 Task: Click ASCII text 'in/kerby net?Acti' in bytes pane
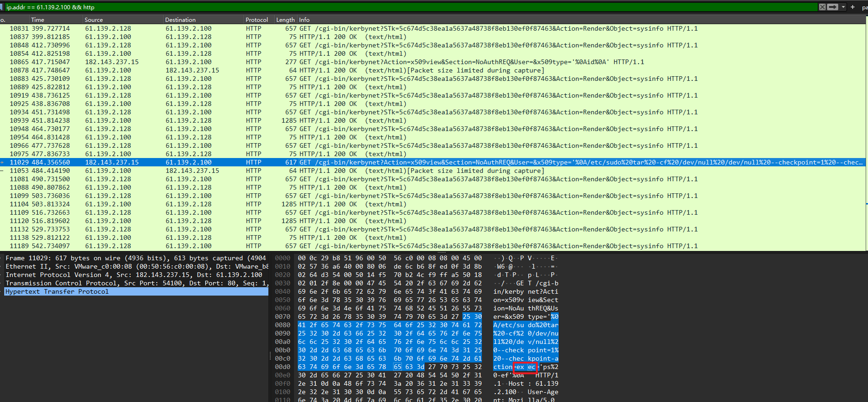[526, 291]
